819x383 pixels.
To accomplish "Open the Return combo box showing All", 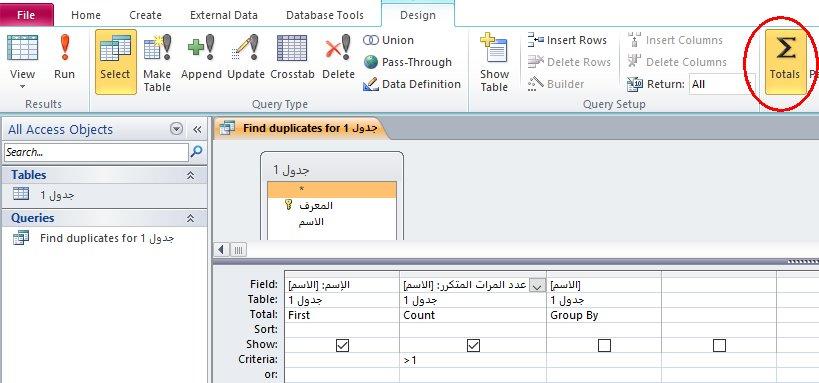I will pyautogui.click(x=722, y=84).
